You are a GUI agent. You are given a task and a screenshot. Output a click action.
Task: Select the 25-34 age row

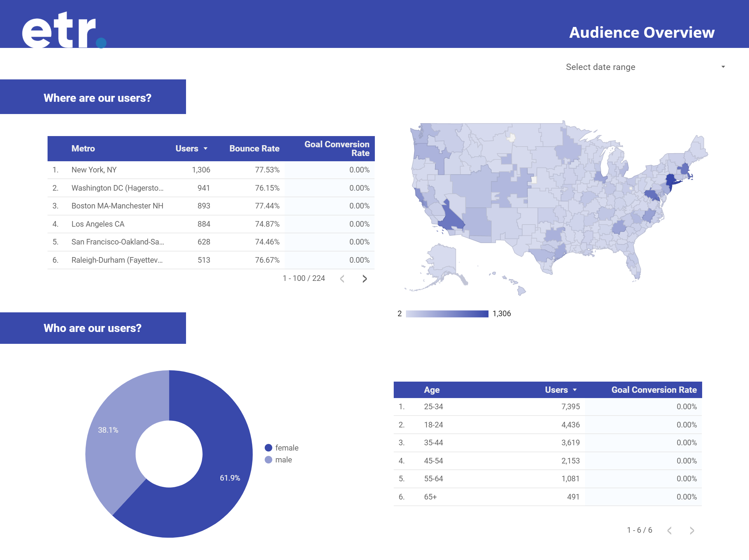pos(433,407)
